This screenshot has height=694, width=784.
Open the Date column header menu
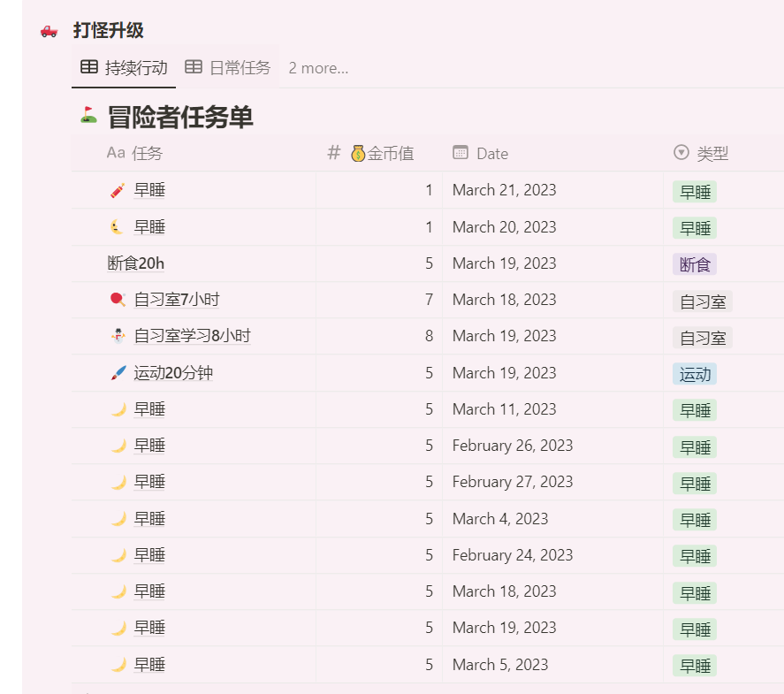coord(491,154)
